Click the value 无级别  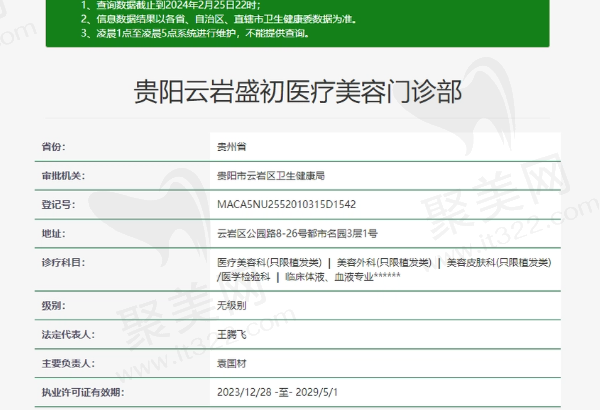232,306
